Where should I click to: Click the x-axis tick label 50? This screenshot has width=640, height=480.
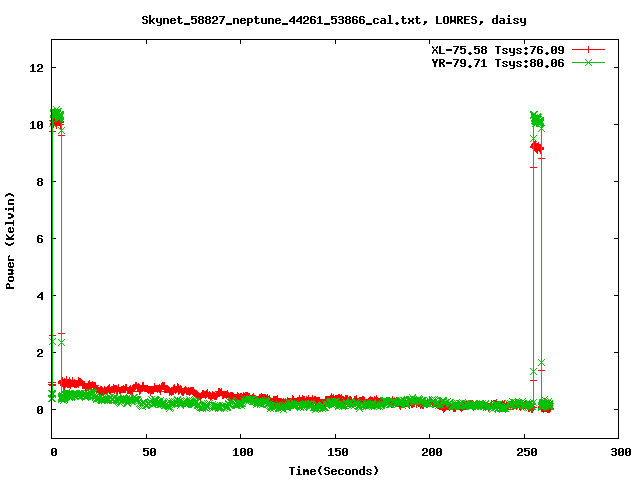[x=149, y=452]
